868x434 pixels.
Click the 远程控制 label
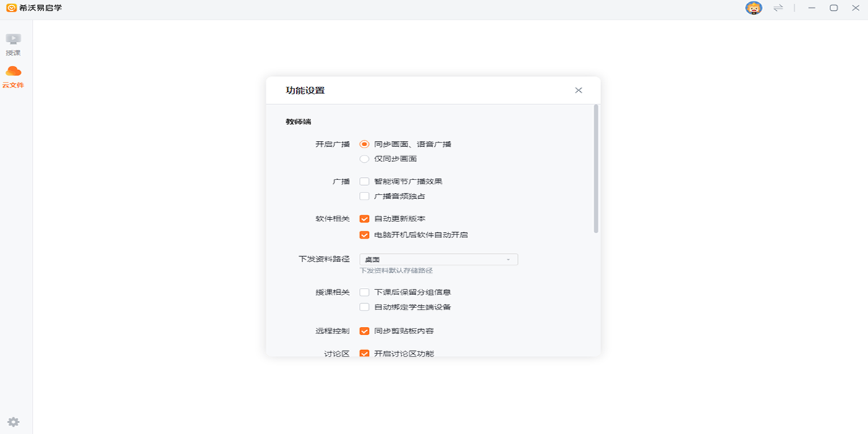pyautogui.click(x=333, y=331)
